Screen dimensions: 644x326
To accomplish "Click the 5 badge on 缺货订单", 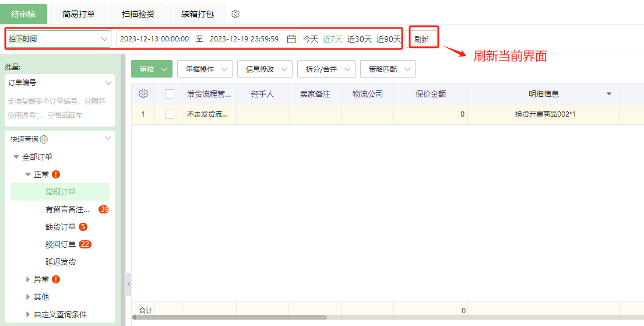I will pos(83,227).
